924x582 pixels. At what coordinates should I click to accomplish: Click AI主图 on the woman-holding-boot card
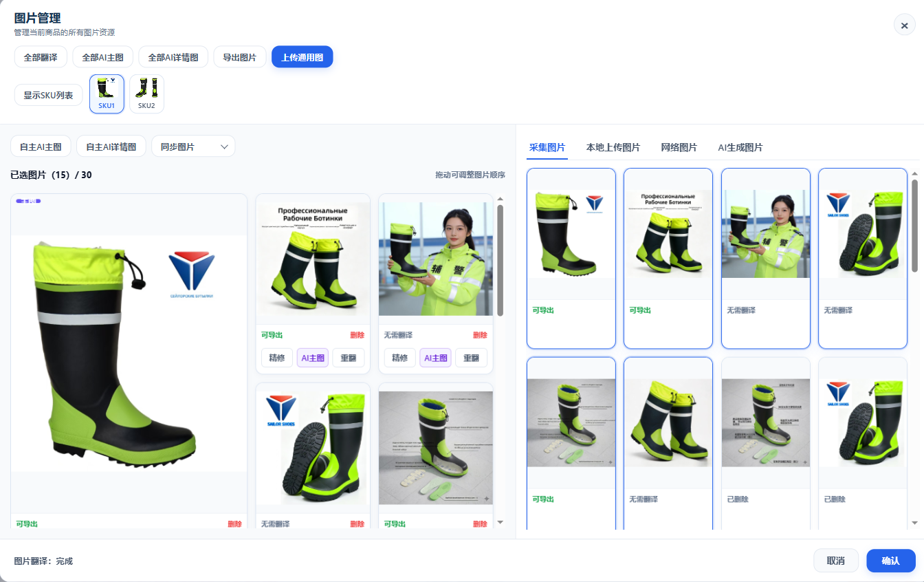point(435,358)
